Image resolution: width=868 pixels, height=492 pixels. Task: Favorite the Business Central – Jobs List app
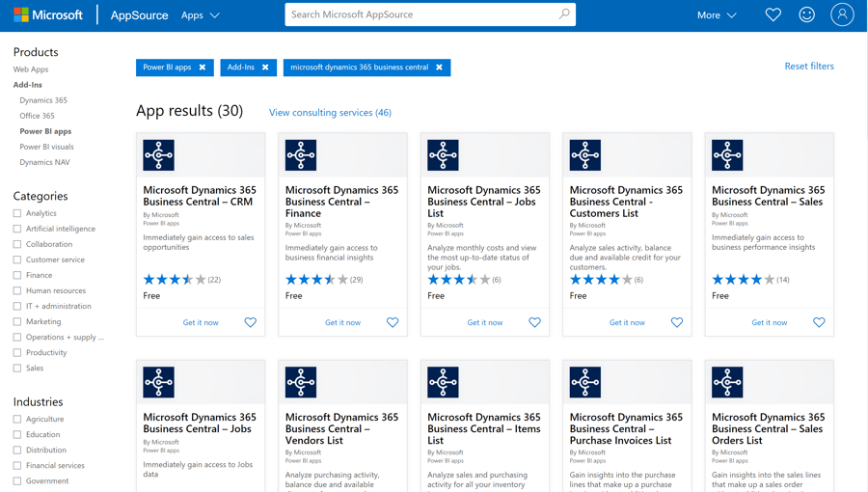(x=534, y=322)
